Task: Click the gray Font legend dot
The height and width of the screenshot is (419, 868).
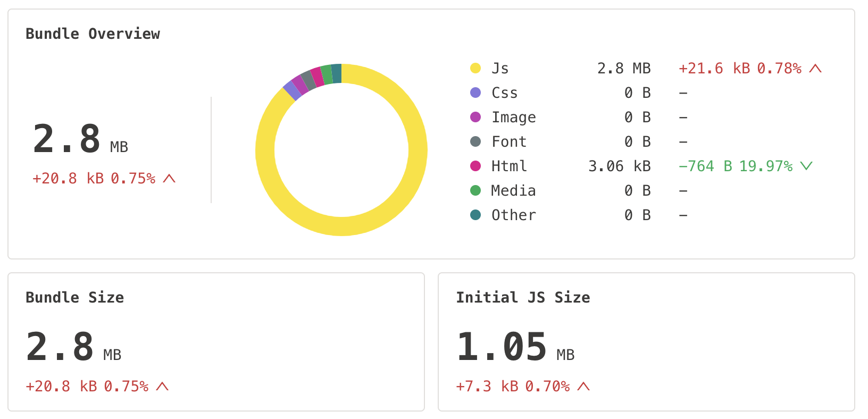Action: point(475,141)
